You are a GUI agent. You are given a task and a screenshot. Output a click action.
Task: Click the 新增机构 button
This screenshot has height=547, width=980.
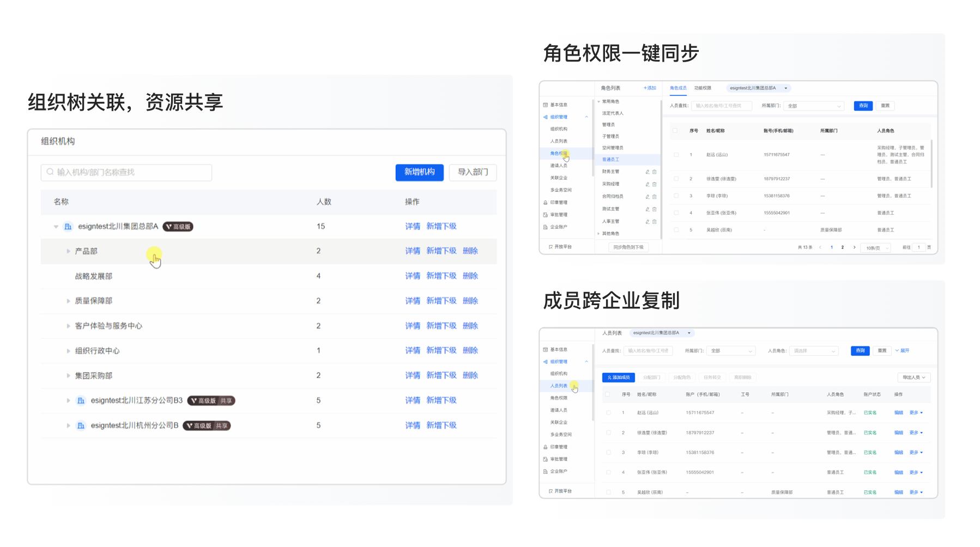419,172
